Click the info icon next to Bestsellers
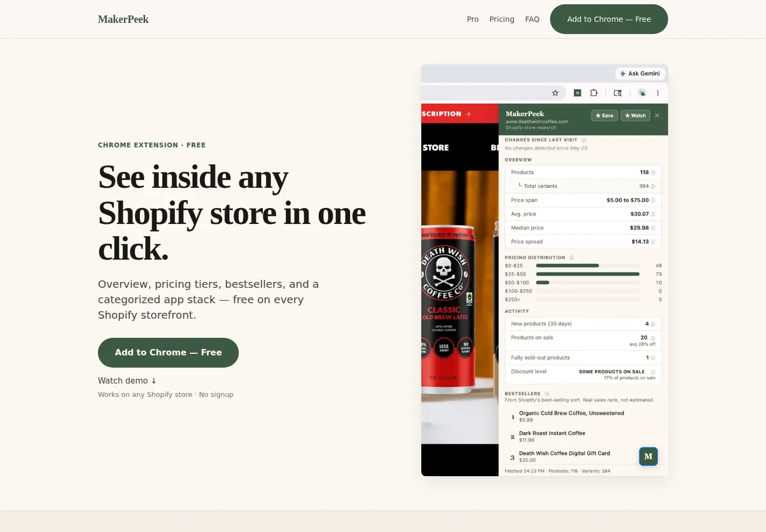766x532 pixels. pyautogui.click(x=547, y=394)
